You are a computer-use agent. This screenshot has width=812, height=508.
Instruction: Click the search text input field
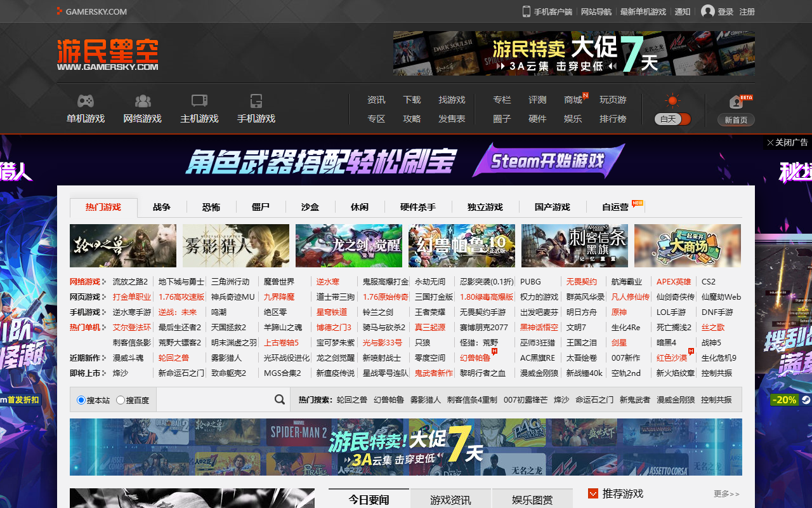[x=214, y=399]
